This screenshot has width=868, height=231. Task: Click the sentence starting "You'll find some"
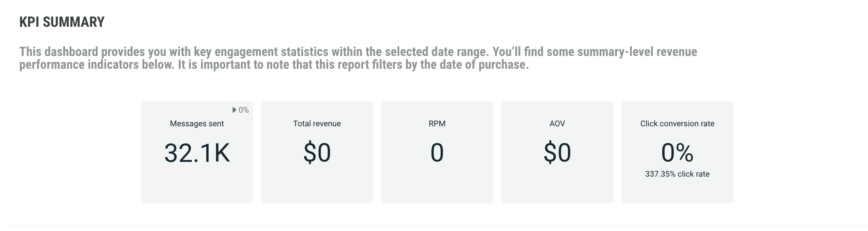click(593, 52)
